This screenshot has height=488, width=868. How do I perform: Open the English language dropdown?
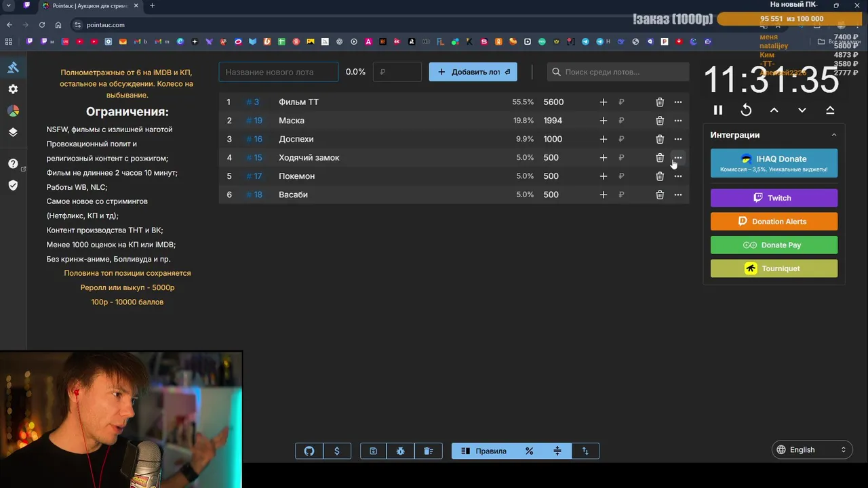coord(812,449)
